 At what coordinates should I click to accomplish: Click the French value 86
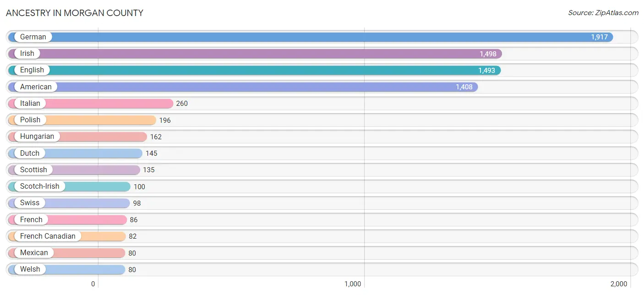tap(134, 220)
